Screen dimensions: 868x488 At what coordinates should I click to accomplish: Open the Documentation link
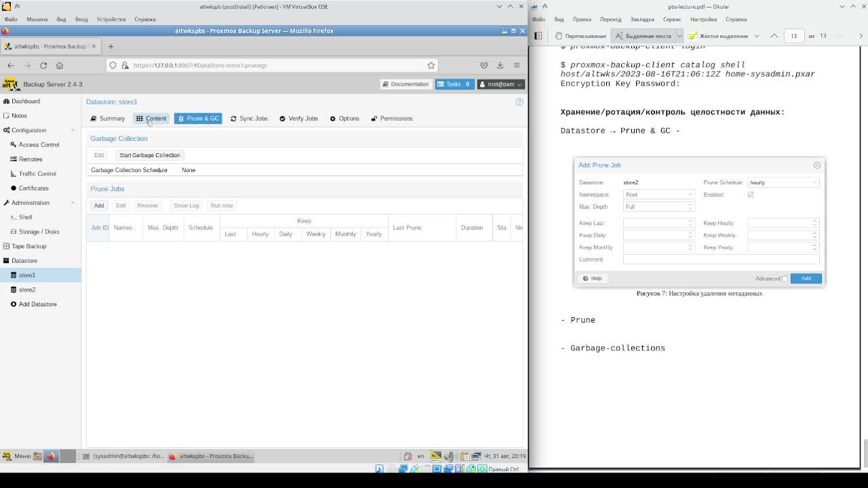[x=406, y=84]
